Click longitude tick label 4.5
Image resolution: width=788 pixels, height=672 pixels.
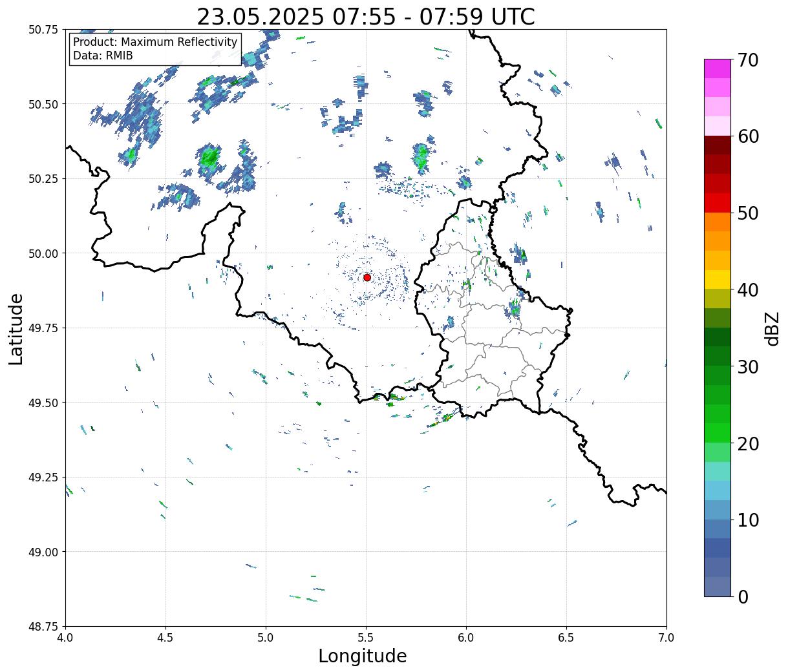tap(165, 638)
